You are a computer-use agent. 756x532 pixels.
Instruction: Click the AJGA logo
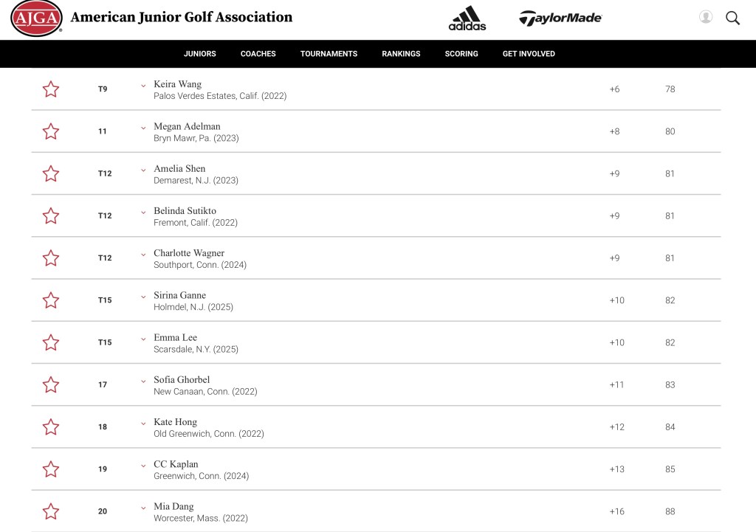(x=36, y=18)
